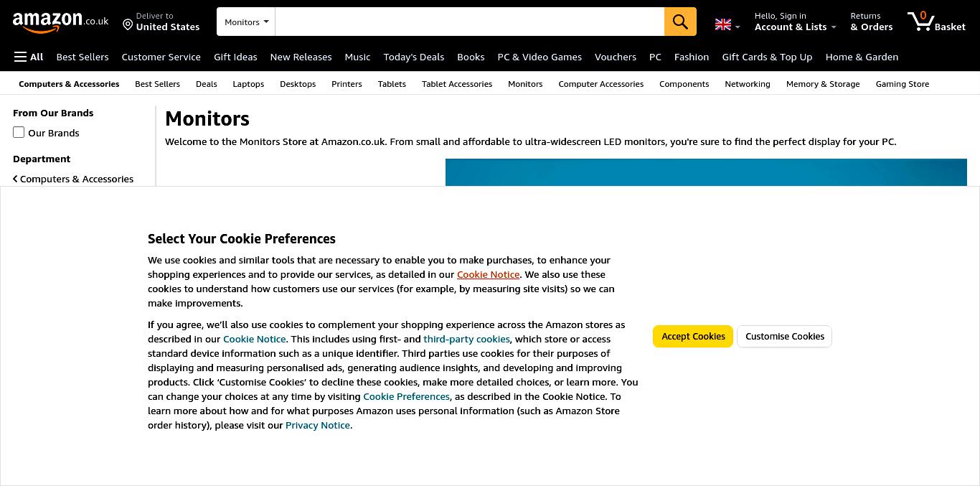Browse Printers category
980x486 pixels.
click(347, 84)
